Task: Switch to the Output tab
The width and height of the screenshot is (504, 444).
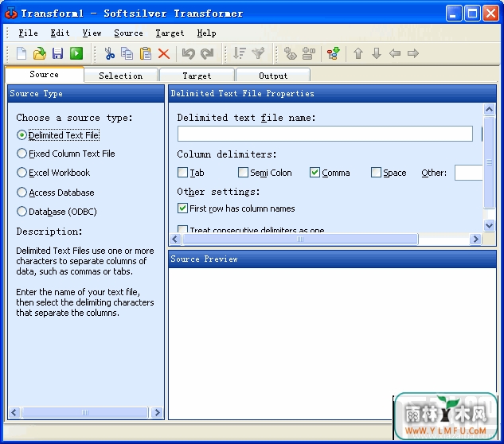Action: point(273,76)
